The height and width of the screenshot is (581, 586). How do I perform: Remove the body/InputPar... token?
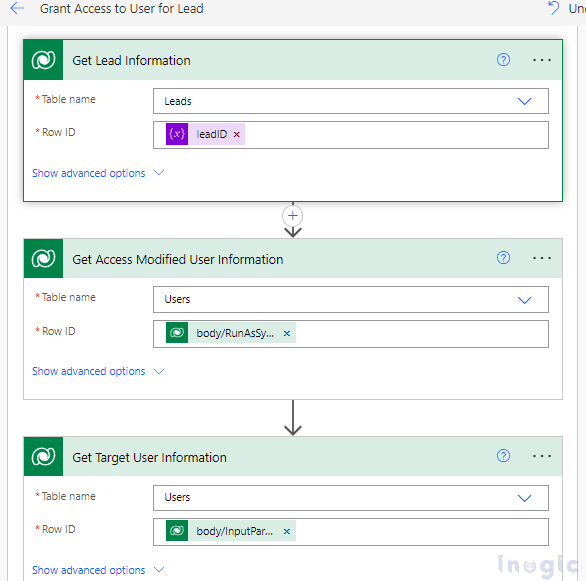pyautogui.click(x=287, y=531)
